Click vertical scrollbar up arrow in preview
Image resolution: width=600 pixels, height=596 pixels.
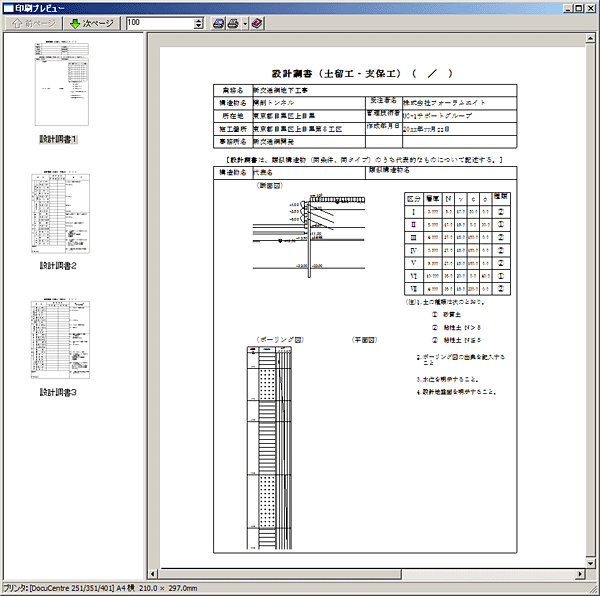pos(590,38)
